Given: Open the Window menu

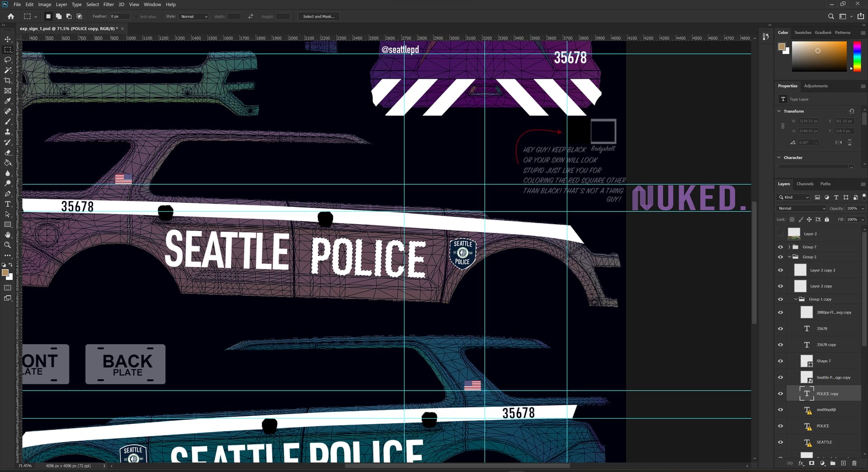Looking at the screenshot, I should click(x=152, y=5).
